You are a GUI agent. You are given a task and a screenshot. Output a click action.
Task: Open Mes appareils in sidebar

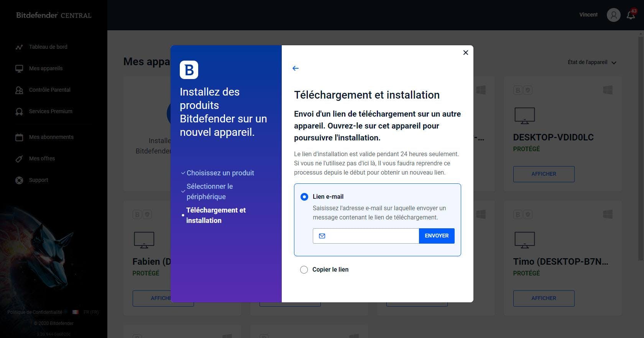click(46, 68)
